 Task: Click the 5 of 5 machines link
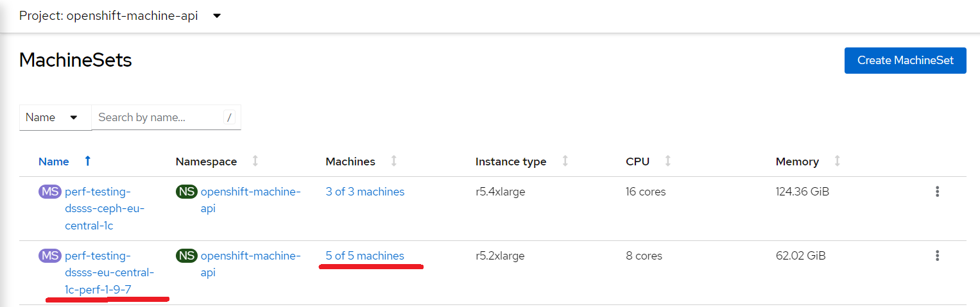pyautogui.click(x=365, y=256)
